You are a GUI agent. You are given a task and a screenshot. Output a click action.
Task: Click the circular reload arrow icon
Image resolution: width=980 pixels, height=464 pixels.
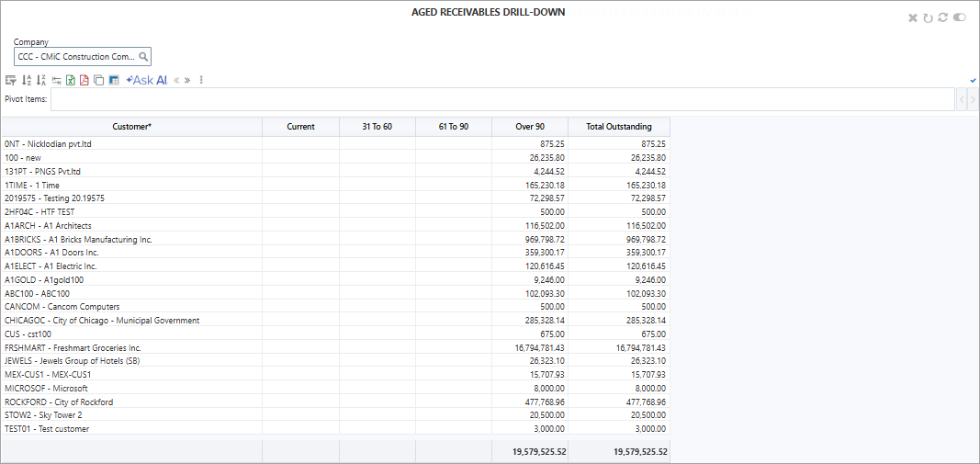(929, 18)
